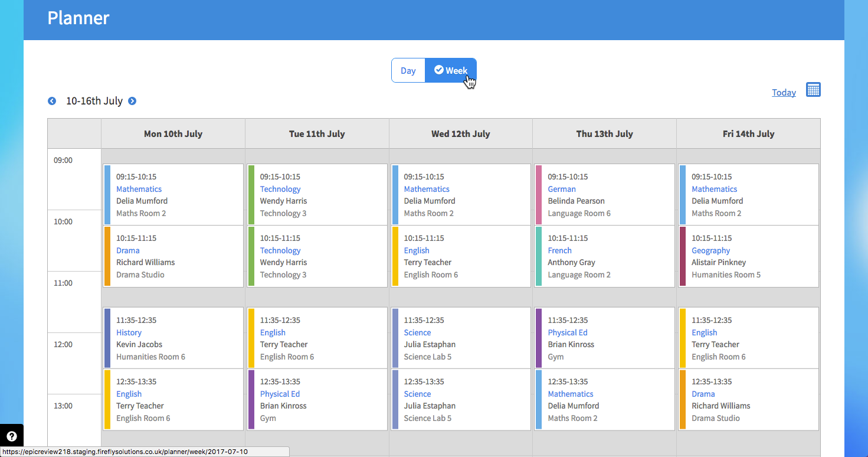
Task: Open the calendar date picker icon
Action: [813, 90]
